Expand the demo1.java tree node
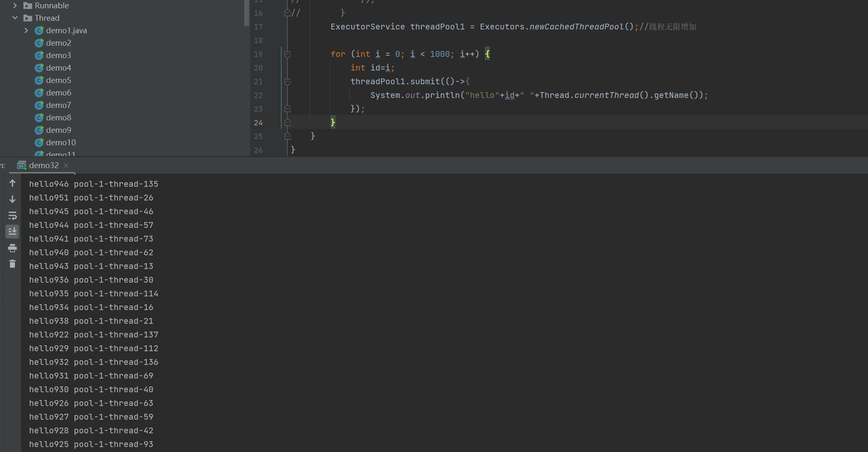 (26, 30)
